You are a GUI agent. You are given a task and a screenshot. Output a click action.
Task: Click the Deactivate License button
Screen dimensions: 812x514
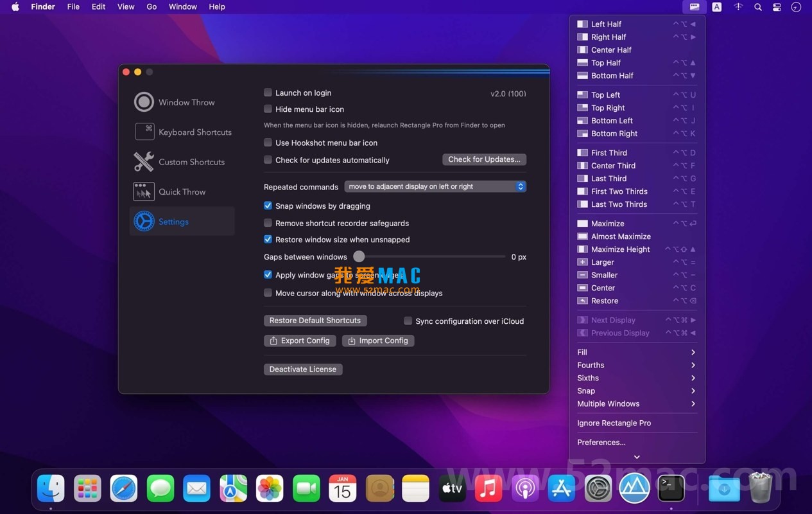pyautogui.click(x=303, y=369)
